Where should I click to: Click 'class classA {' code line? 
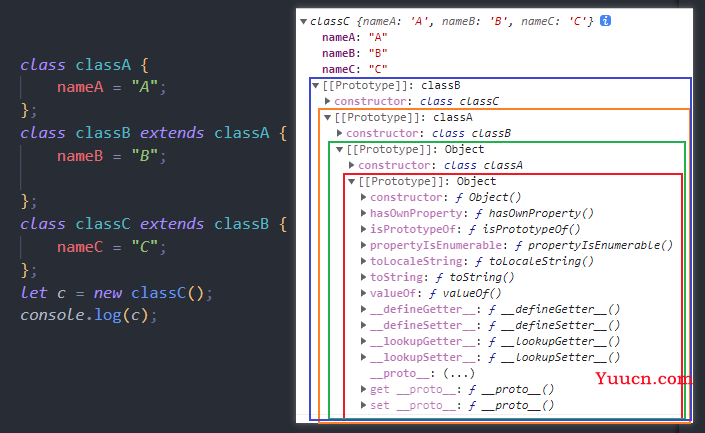(84, 65)
